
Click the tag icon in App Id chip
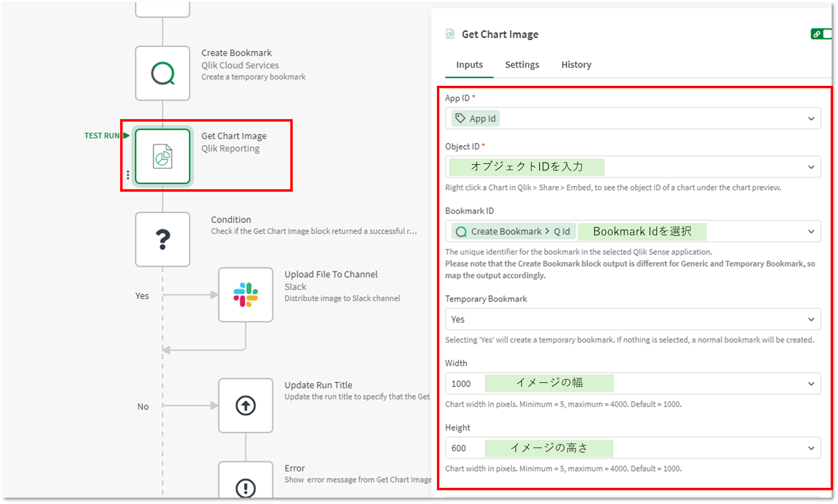[460, 118]
